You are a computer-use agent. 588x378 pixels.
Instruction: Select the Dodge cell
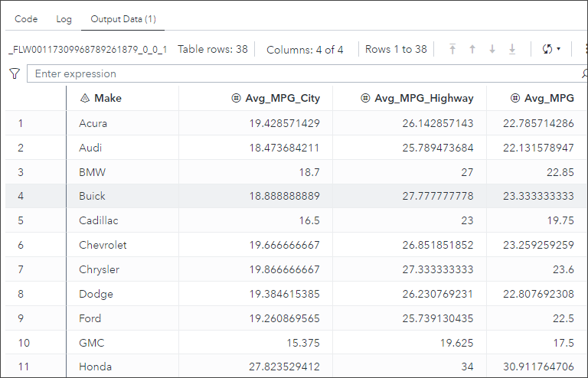click(x=122, y=294)
